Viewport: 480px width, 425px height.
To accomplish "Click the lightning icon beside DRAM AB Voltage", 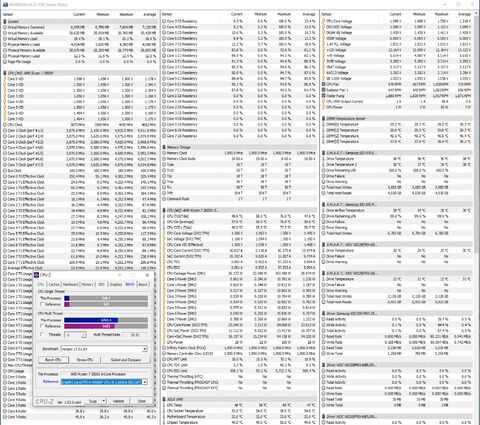I will [x=324, y=33].
